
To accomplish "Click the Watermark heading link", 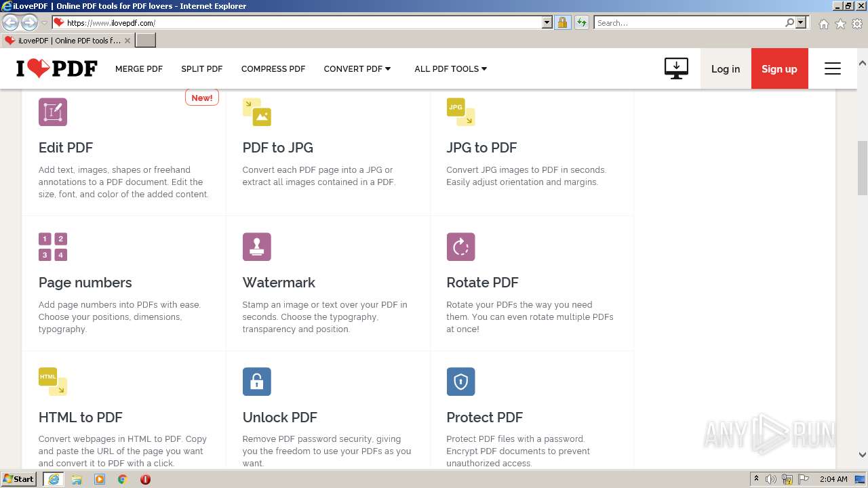I will [279, 283].
